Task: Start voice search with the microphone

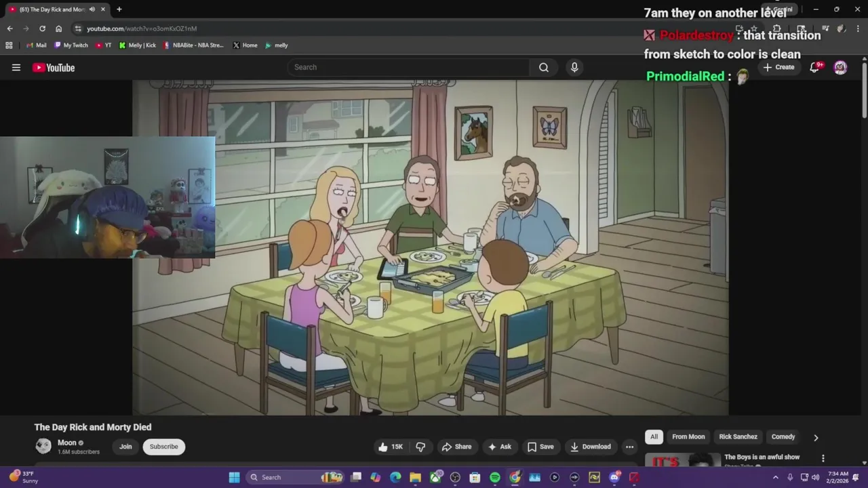Action: point(574,67)
